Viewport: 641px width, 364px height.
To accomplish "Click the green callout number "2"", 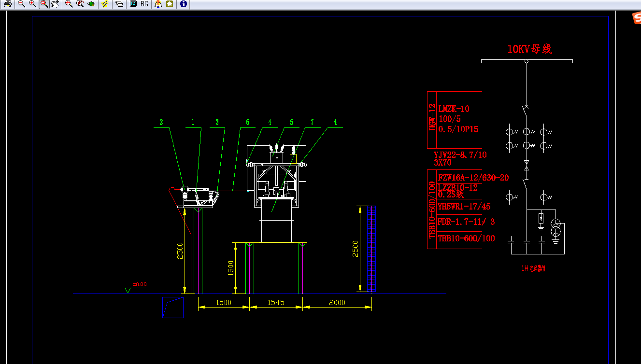I will pos(162,123).
